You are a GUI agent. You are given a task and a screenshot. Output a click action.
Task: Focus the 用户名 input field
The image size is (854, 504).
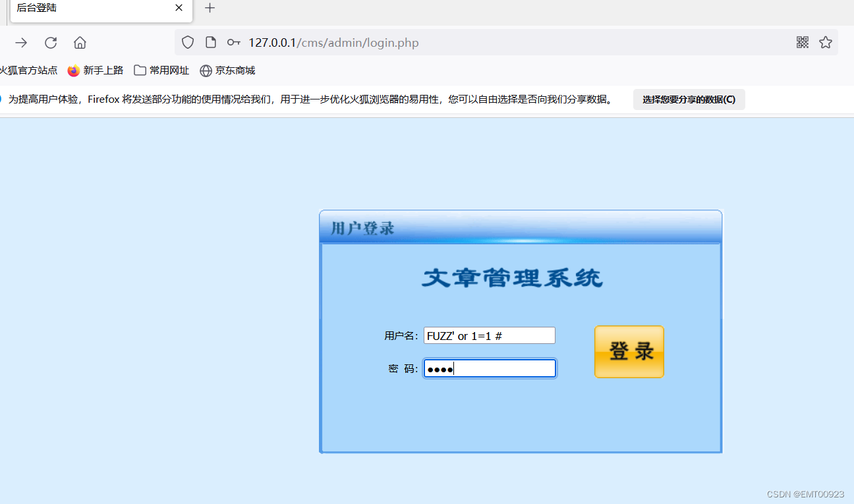coord(490,335)
